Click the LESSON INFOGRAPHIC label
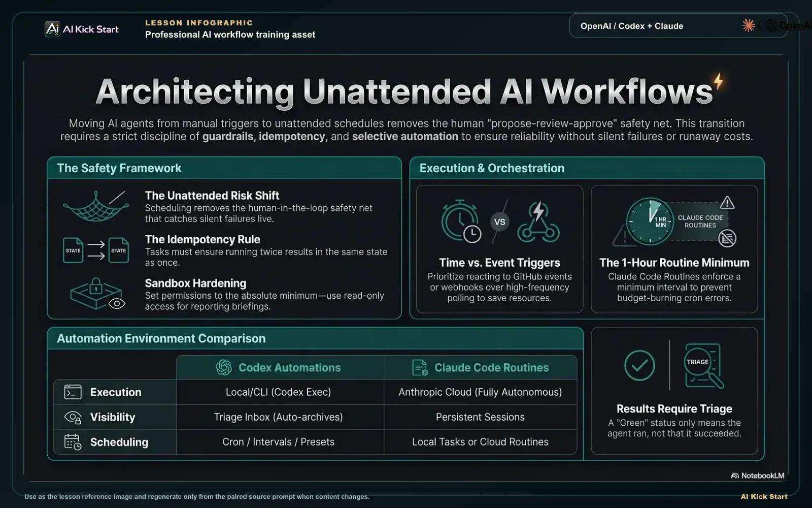The image size is (812, 508). [x=199, y=23]
